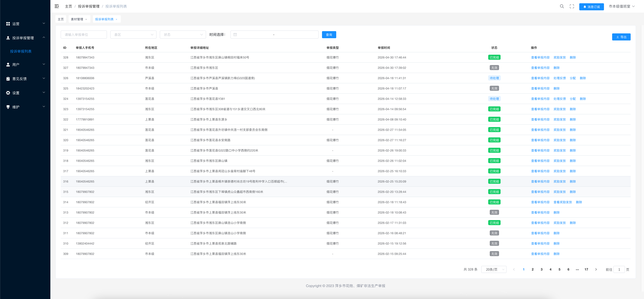Screen dimensions: 644x299
Task: Click address 江西省萍乡市莲花县Y381
Action: coord(208,99)
